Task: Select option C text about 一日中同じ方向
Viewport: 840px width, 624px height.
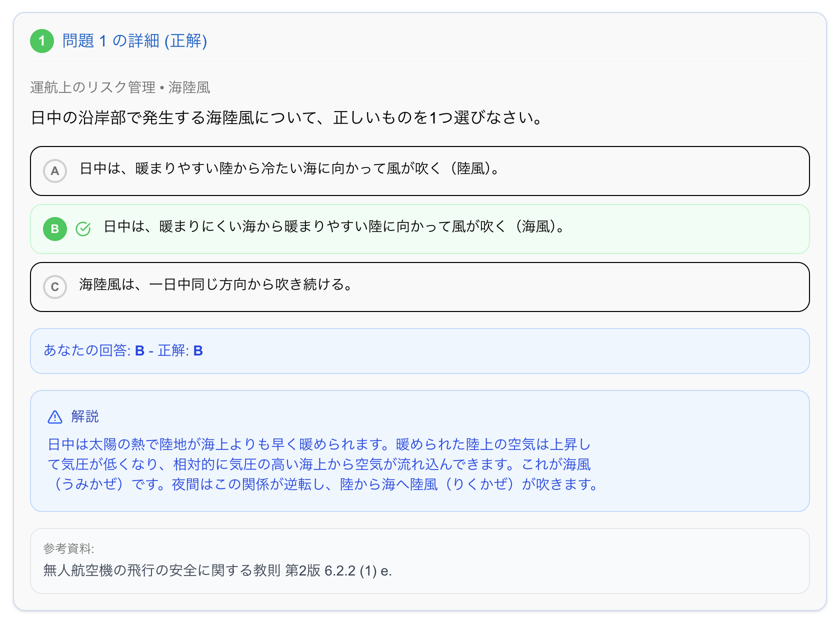Action: pos(216,285)
